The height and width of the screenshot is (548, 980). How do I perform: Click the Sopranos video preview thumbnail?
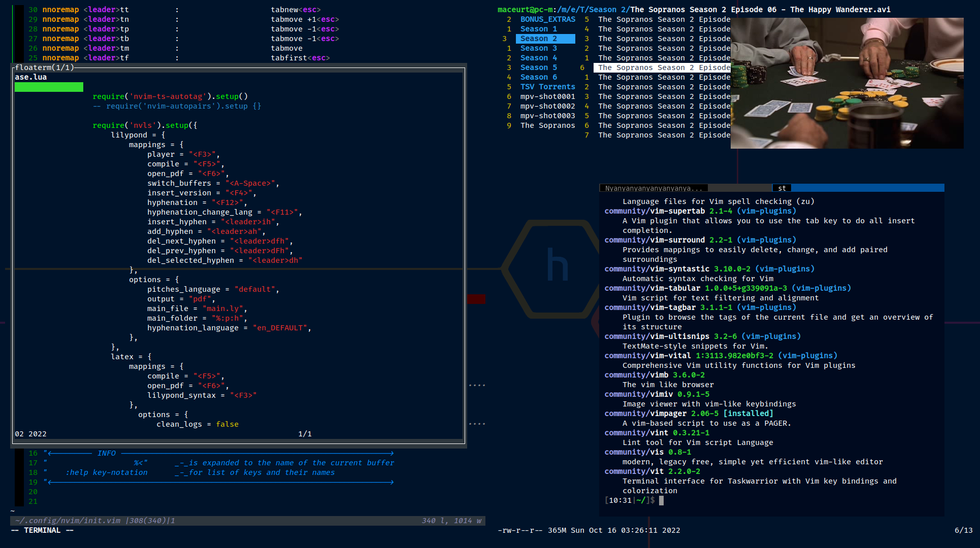tap(847, 83)
